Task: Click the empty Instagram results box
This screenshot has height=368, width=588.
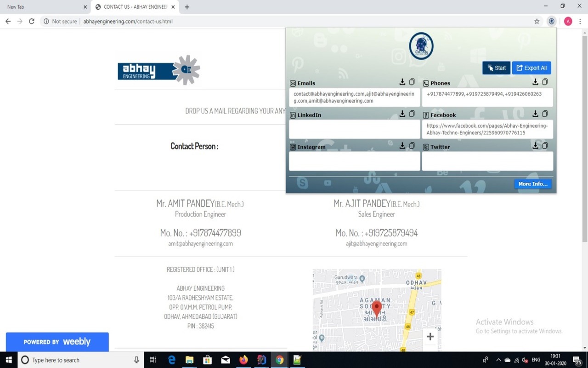Action: click(354, 161)
